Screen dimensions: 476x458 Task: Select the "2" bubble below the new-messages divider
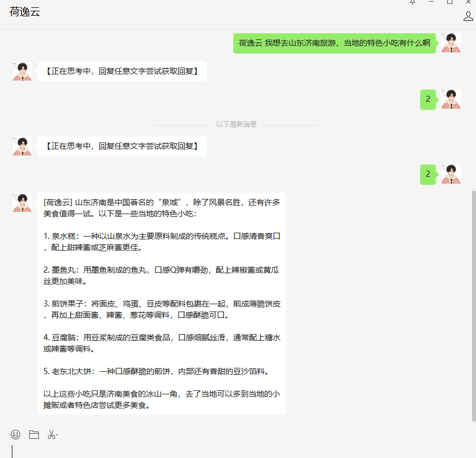point(428,174)
